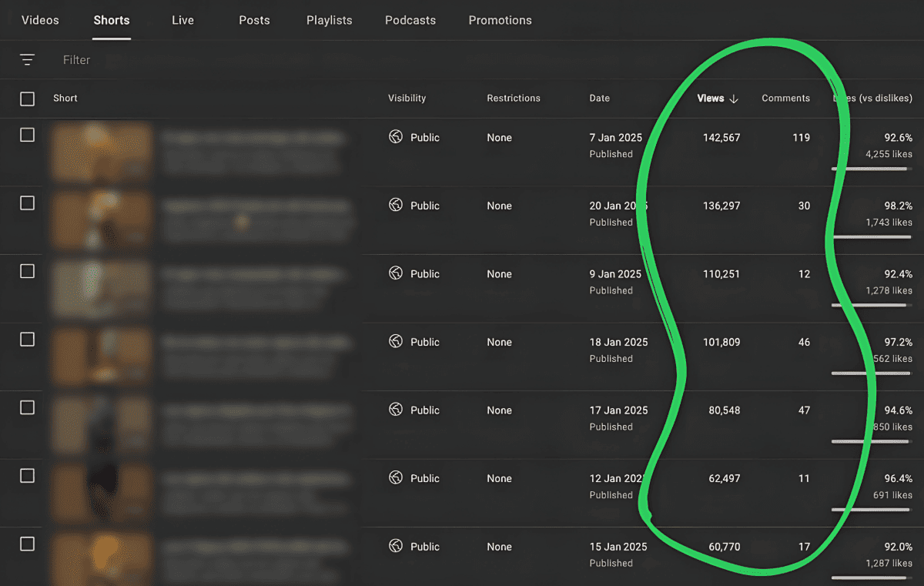Image resolution: width=924 pixels, height=586 pixels.
Task: Click the 119 comments count
Action: tap(801, 138)
